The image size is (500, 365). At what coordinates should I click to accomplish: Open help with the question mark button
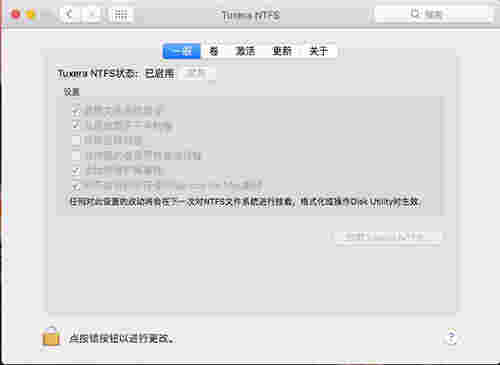(x=451, y=337)
